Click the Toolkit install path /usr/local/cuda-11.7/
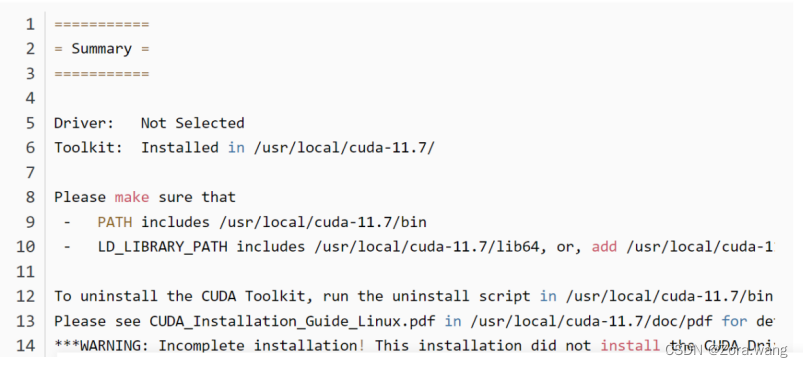This screenshot has height=367, width=803. tap(344, 147)
